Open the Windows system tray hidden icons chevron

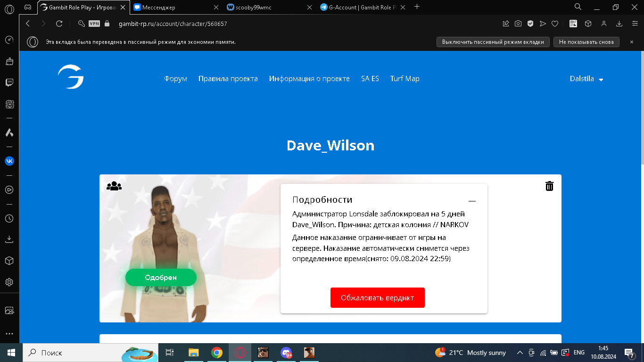click(x=520, y=353)
